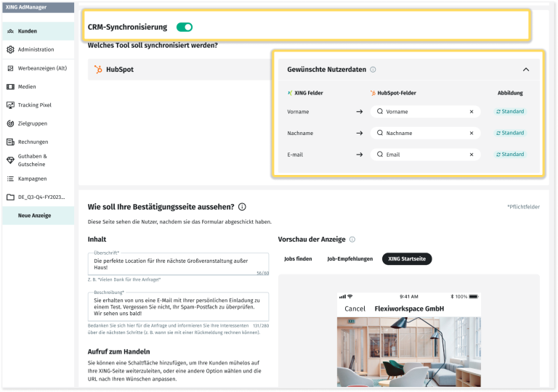Click the search icon in Email field

click(380, 154)
